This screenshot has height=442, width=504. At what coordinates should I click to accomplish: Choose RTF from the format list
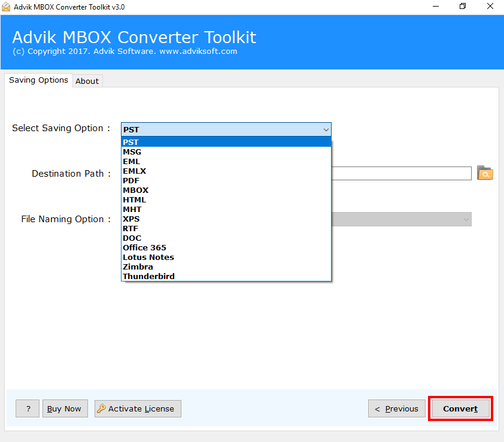pos(226,228)
